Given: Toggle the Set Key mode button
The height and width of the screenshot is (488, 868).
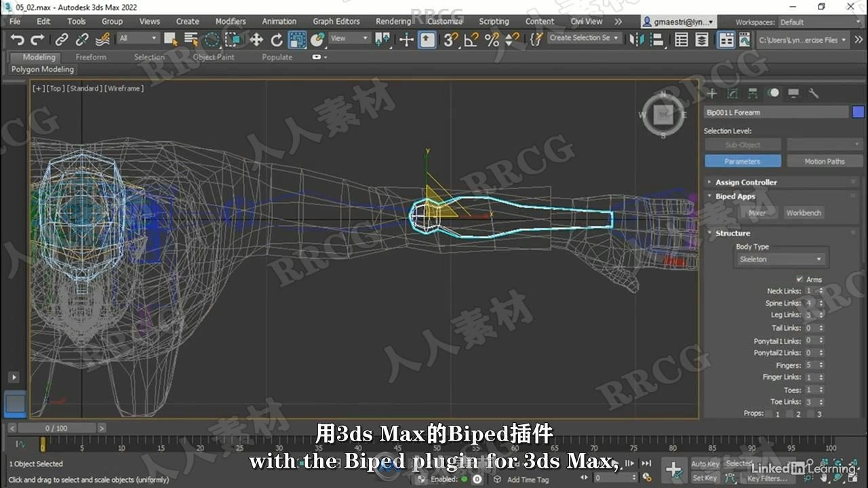Looking at the screenshot, I should 705,478.
